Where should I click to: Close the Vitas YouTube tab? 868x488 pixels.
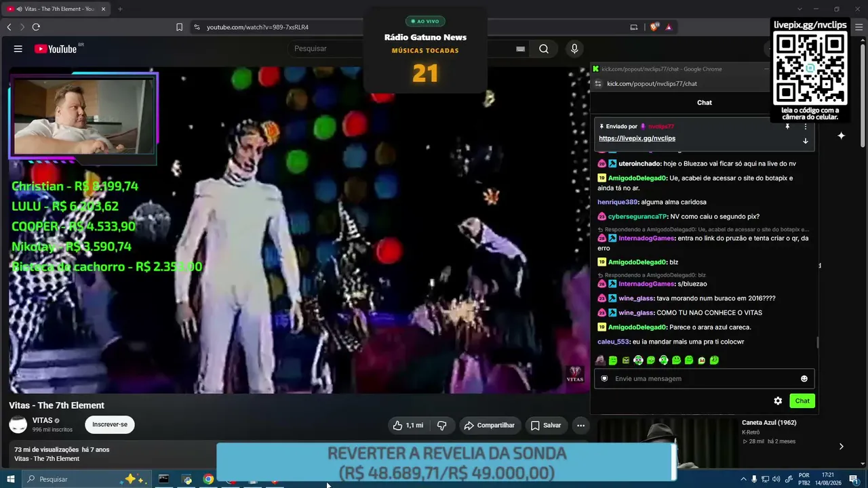point(103,9)
